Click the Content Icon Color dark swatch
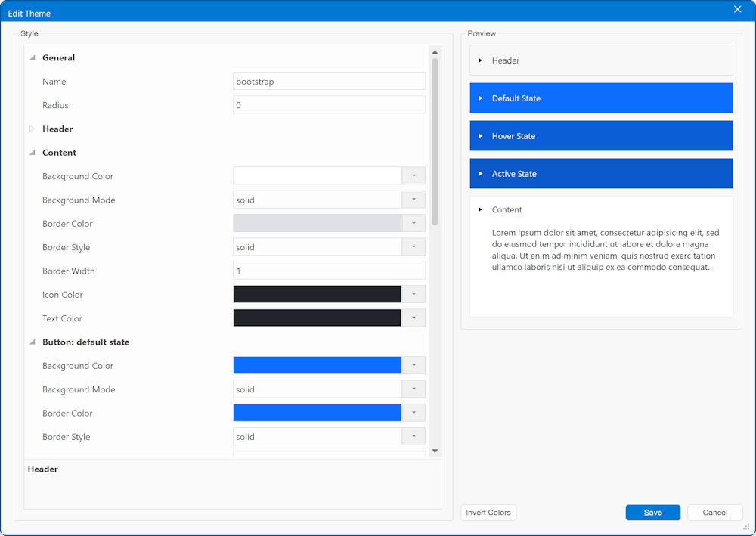756x536 pixels. (x=317, y=295)
